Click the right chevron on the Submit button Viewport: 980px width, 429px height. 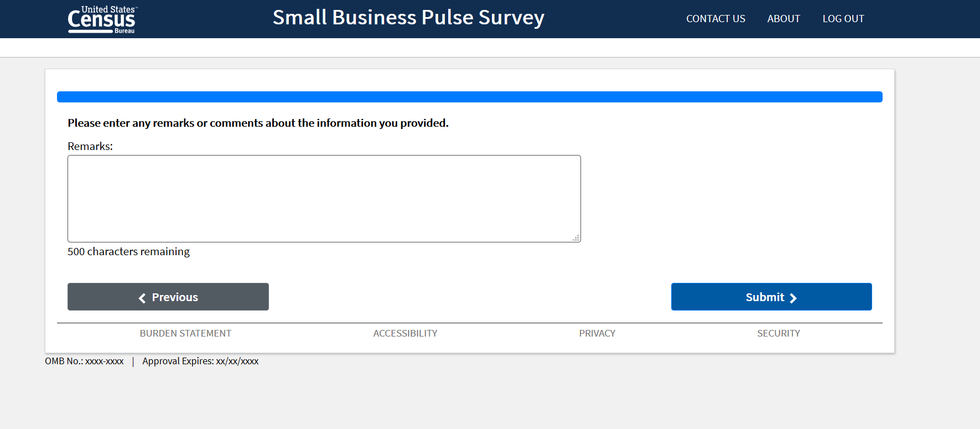click(793, 298)
